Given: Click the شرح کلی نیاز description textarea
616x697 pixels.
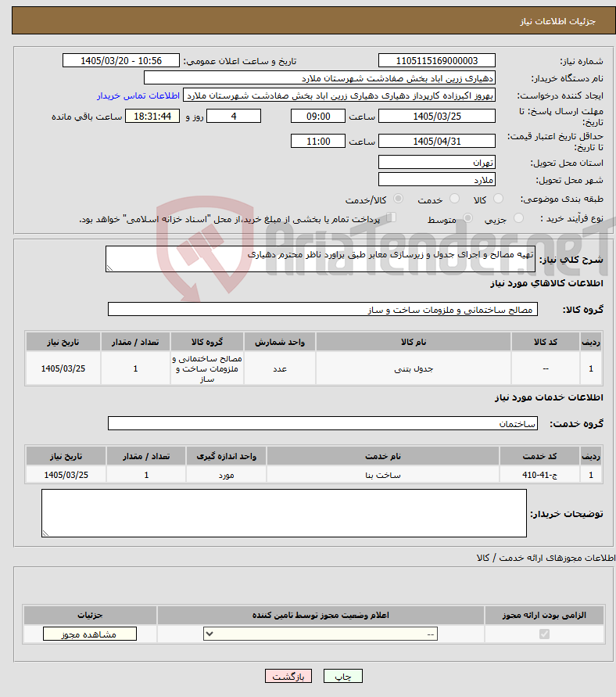Looking at the screenshot, I should [321, 259].
